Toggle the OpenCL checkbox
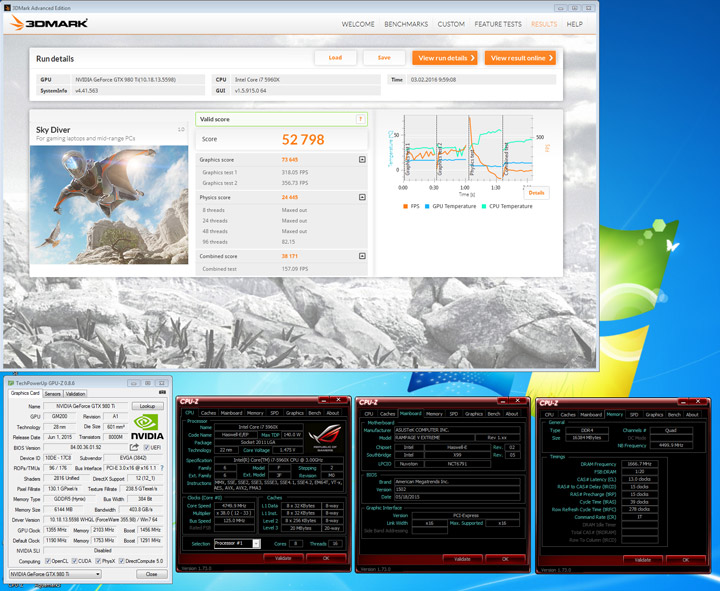The image size is (720, 591). tap(48, 561)
